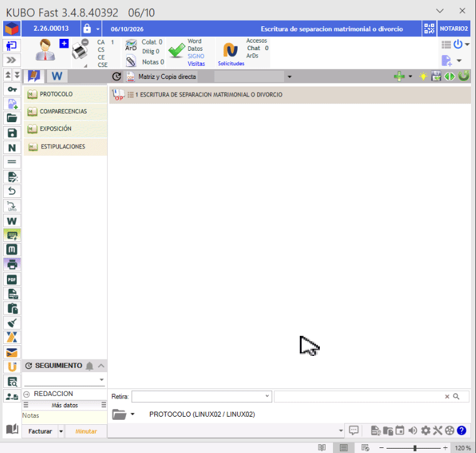
Task: Click the sidebar open folder icon
Action: point(12,118)
